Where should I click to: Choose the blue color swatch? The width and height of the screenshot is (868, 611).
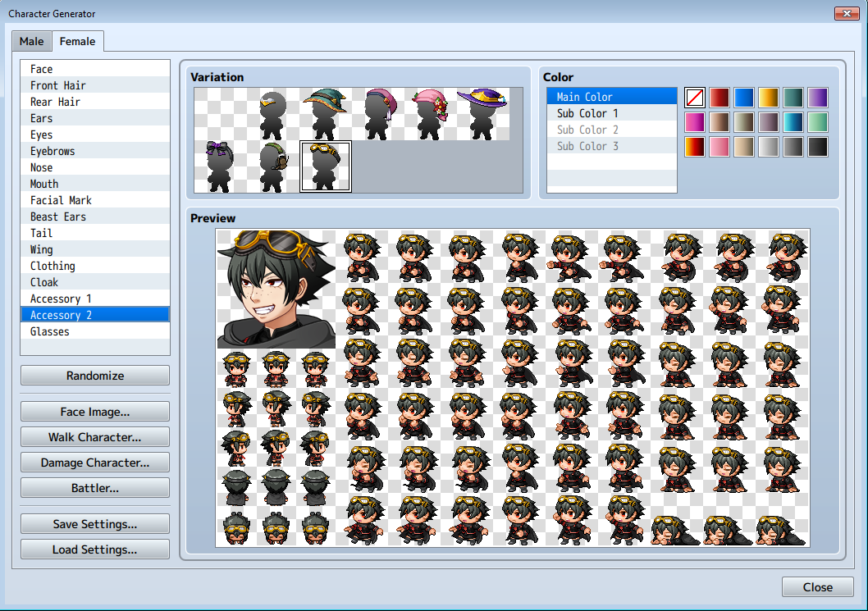point(744,98)
